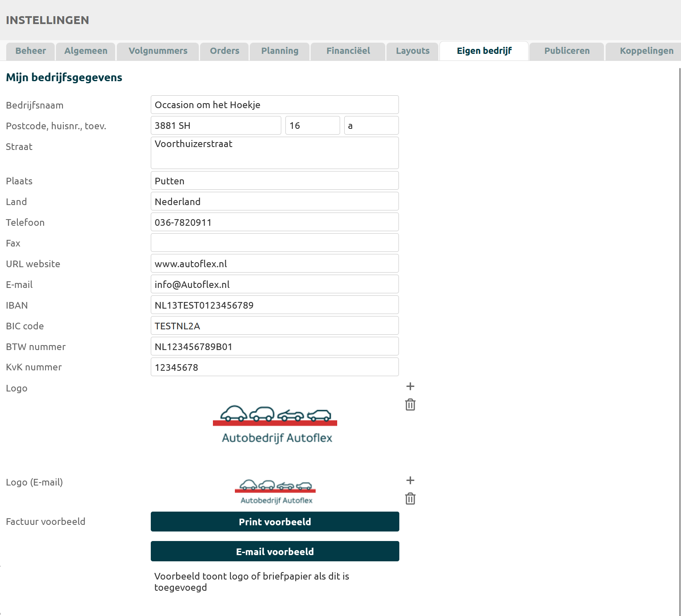The image size is (681, 616).
Task: Switch to the Koppelingen tab
Action: pos(646,51)
